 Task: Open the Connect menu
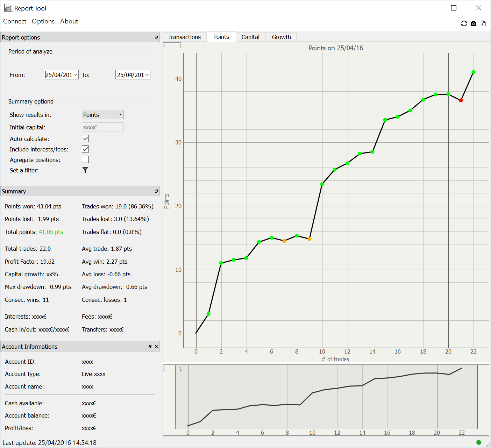click(15, 21)
